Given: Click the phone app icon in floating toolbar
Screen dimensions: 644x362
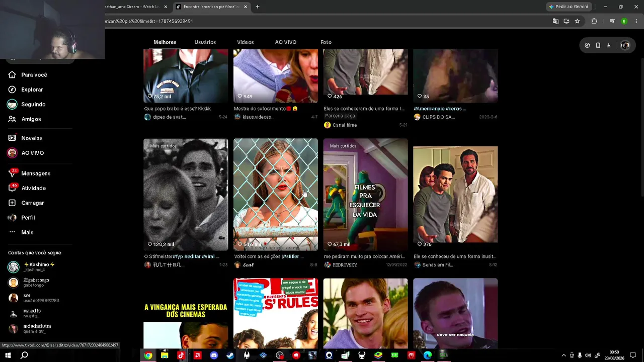Looking at the screenshot, I should (598, 45).
